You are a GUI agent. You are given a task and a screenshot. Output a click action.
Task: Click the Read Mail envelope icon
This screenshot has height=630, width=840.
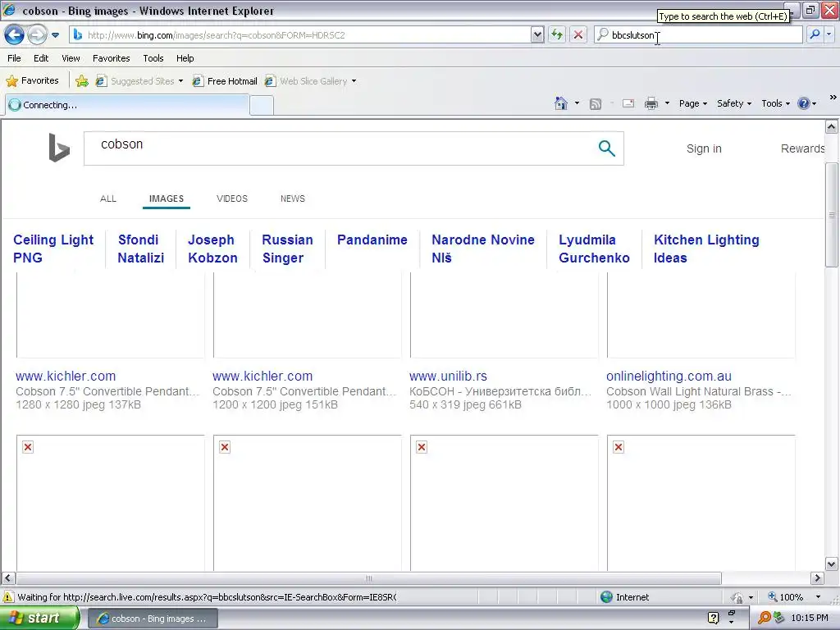pos(628,103)
